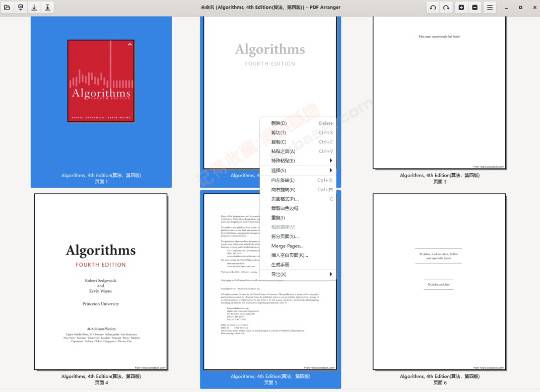Choose 剪切(T) from the context menu
This screenshot has width=540, height=392.
point(298,132)
